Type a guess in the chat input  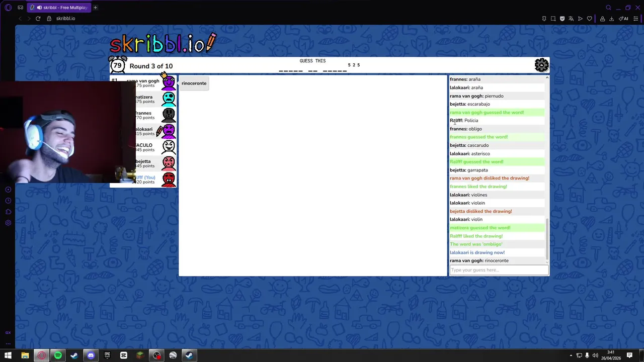[499, 270]
